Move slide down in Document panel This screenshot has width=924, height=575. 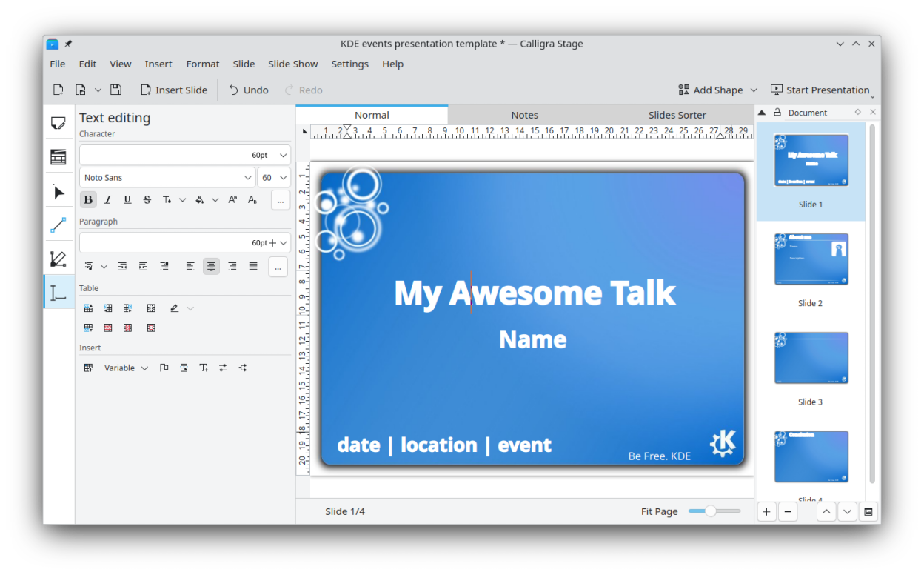pyautogui.click(x=847, y=511)
